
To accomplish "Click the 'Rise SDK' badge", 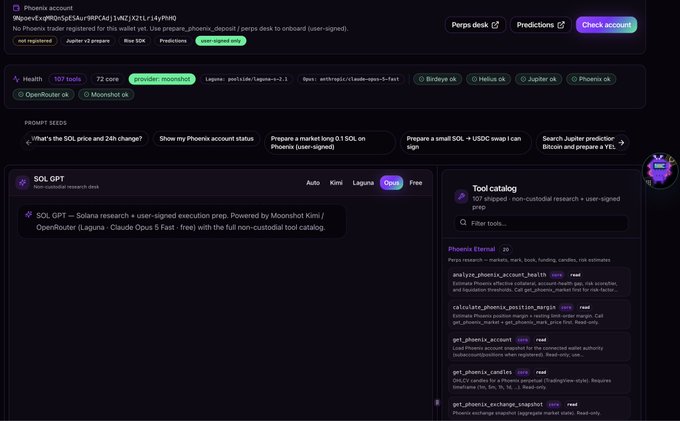I will pos(134,41).
